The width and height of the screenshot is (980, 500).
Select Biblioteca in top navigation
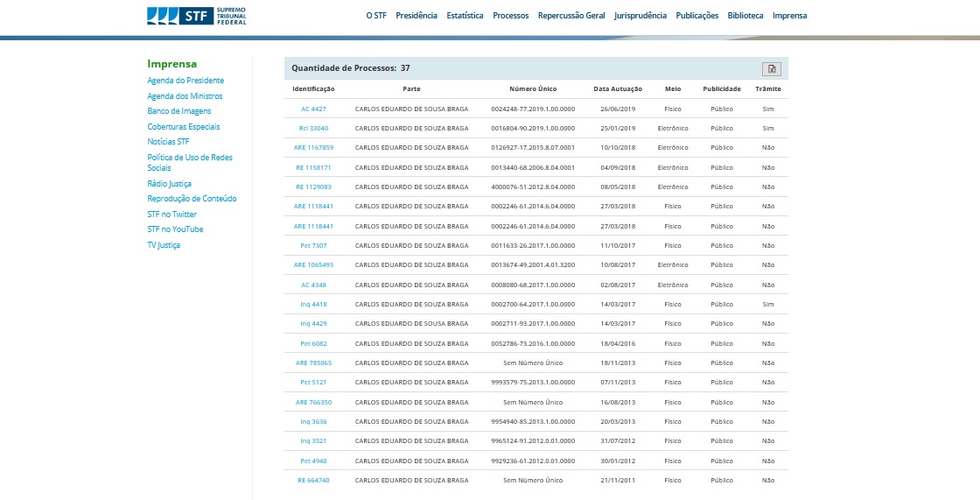point(745,16)
